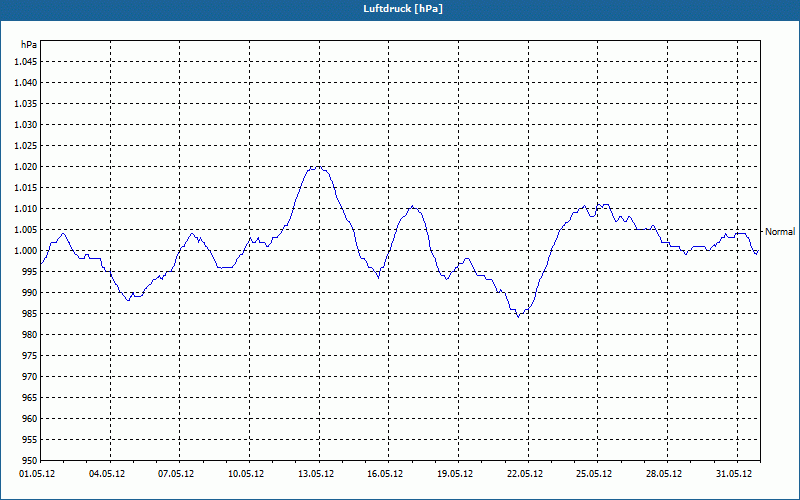
Task: Click the 'hPa' unit label on the axis
Action: [29, 45]
